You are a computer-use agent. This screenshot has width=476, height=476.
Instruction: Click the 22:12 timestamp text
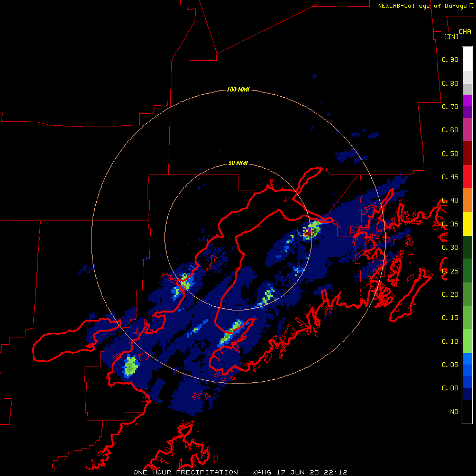pyautogui.click(x=337, y=472)
